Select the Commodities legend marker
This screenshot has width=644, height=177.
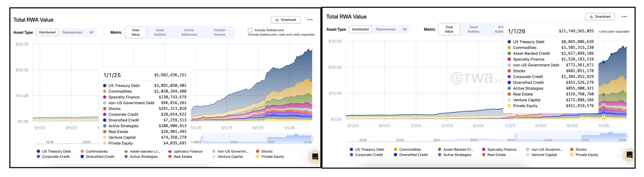pos(82,151)
